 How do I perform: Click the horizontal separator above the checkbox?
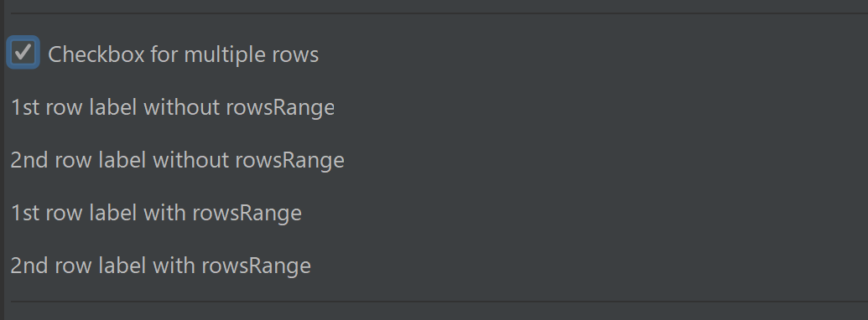coord(439,13)
